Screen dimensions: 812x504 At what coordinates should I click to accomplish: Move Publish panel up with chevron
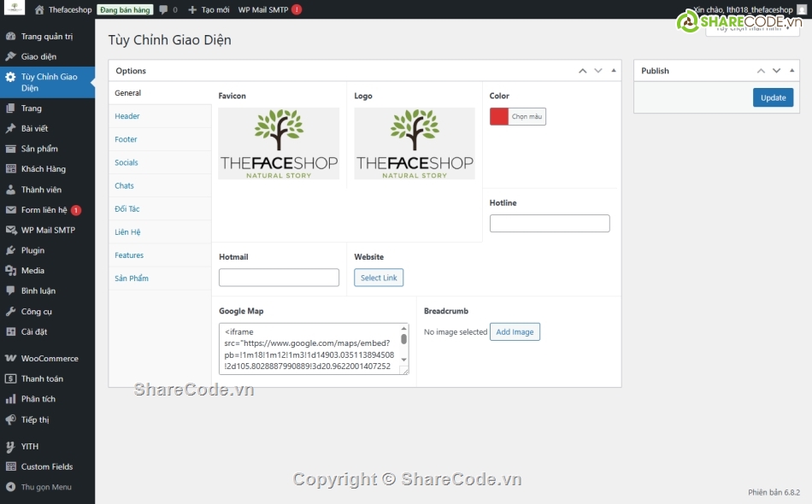coord(761,71)
